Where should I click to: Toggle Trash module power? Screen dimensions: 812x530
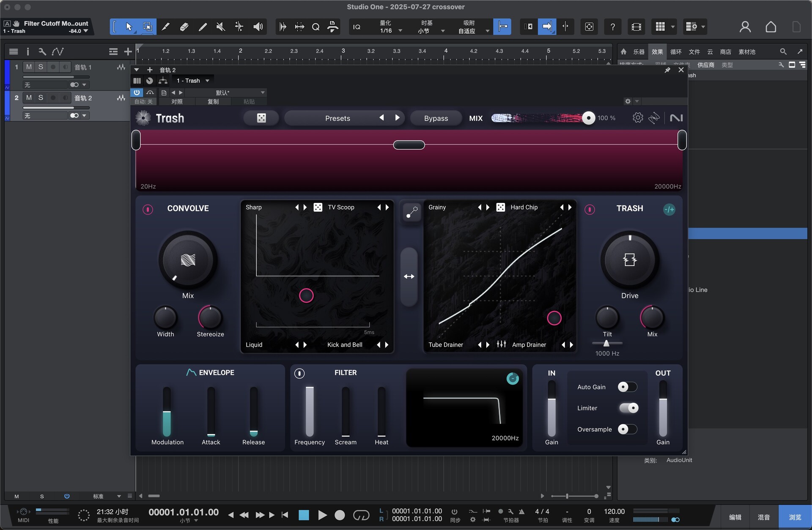[x=590, y=209]
